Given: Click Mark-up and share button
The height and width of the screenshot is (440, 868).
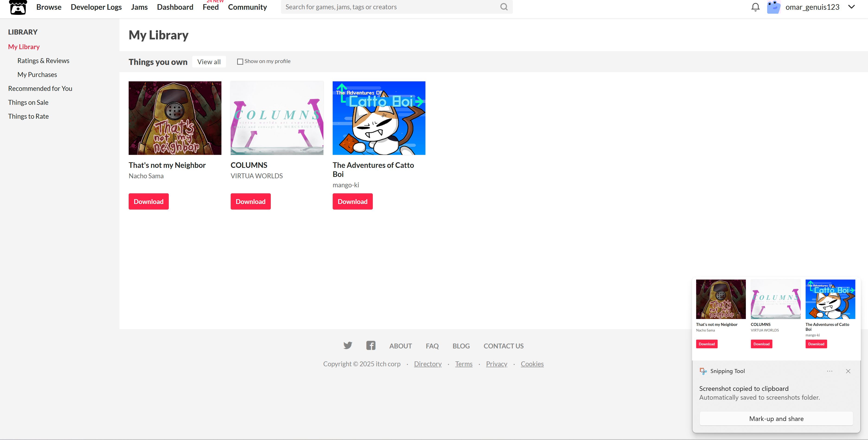Looking at the screenshot, I should pyautogui.click(x=776, y=419).
